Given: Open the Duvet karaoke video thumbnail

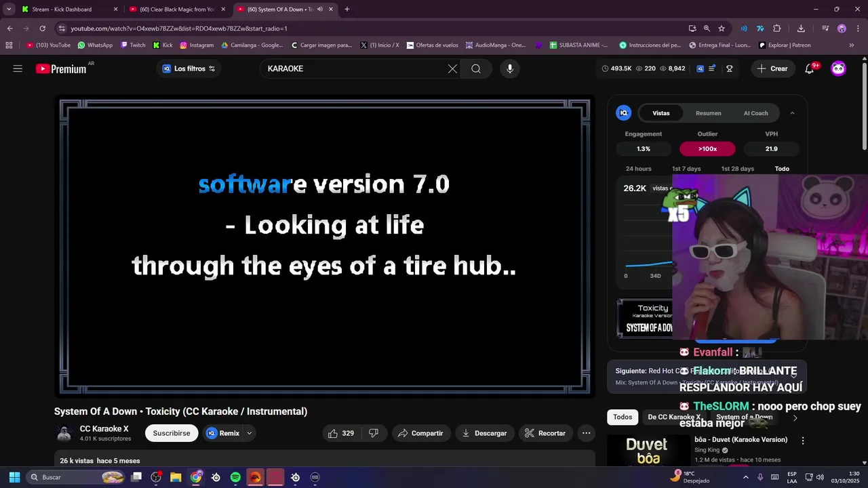Looking at the screenshot, I should [648, 450].
